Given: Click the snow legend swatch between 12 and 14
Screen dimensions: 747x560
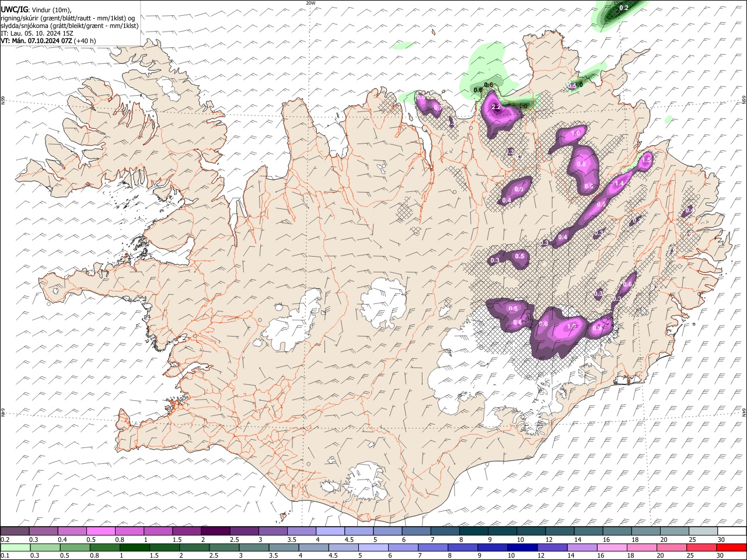Looking at the screenshot, I should coord(560,531).
